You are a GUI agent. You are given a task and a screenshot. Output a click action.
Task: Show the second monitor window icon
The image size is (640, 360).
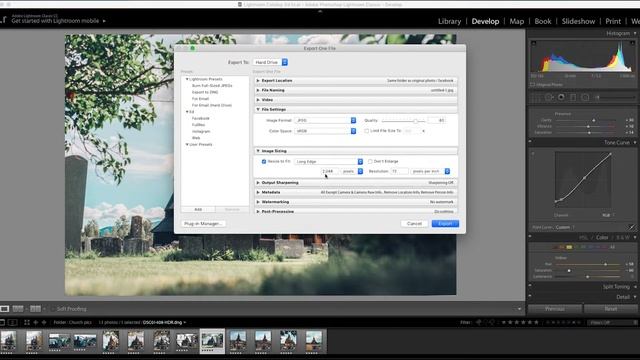click(13, 322)
